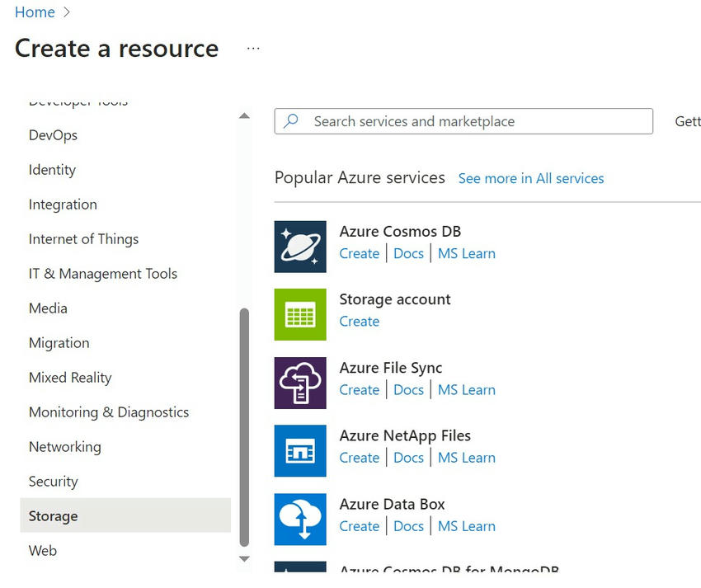Open MS Learn for Azure Data Box
Viewport: 701px width, 588px height.
pos(467,525)
